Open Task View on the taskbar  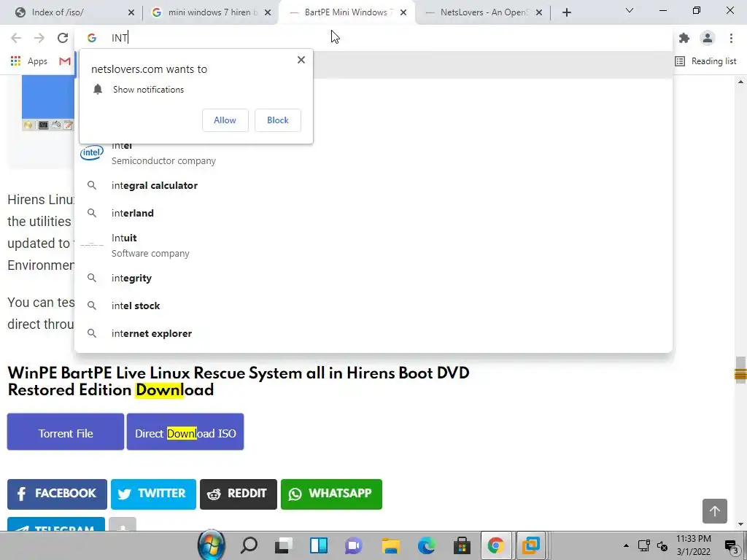pos(284,545)
